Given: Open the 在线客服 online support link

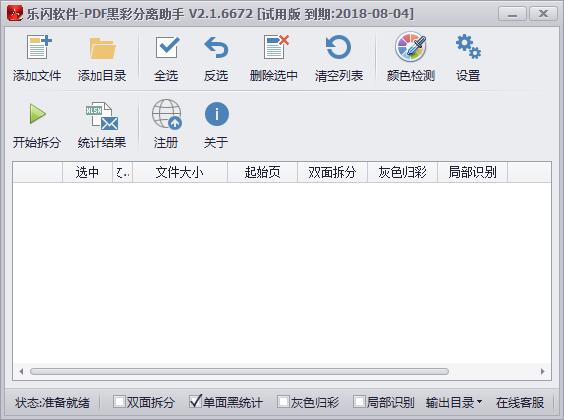Looking at the screenshot, I should 520,402.
